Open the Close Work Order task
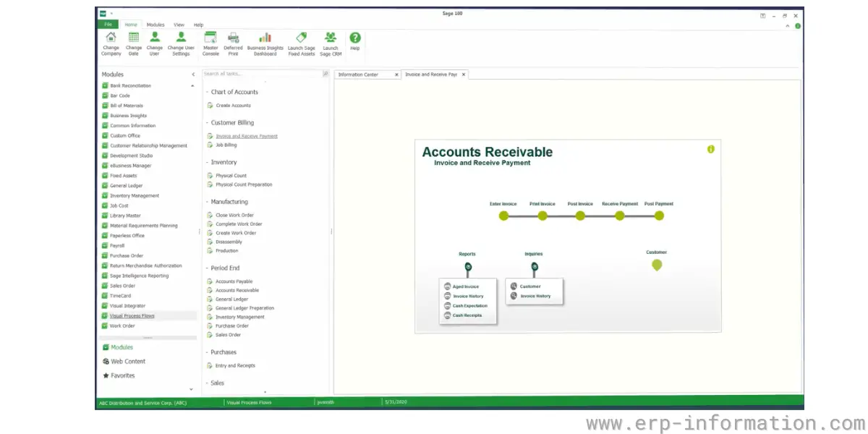This screenshot has height=434, width=868. click(234, 215)
